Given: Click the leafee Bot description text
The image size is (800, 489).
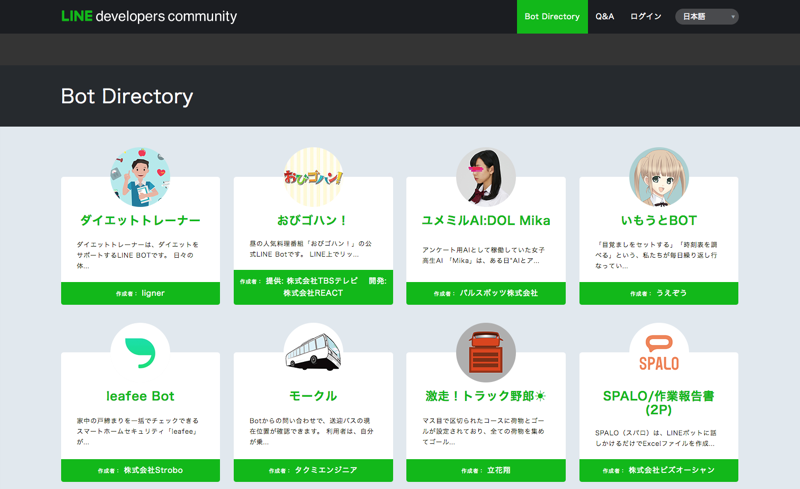Looking at the screenshot, I should click(138, 431).
